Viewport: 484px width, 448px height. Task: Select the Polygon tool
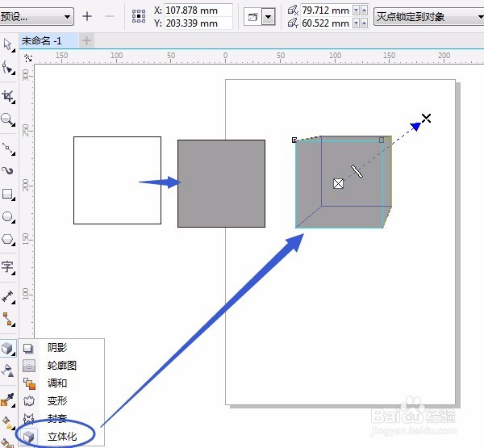8,239
